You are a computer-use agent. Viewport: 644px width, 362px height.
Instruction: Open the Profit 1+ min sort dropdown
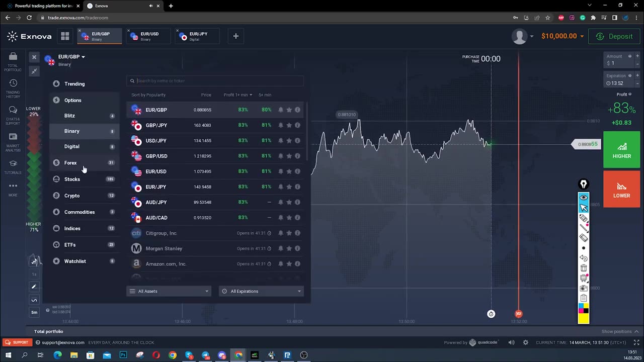237,95
